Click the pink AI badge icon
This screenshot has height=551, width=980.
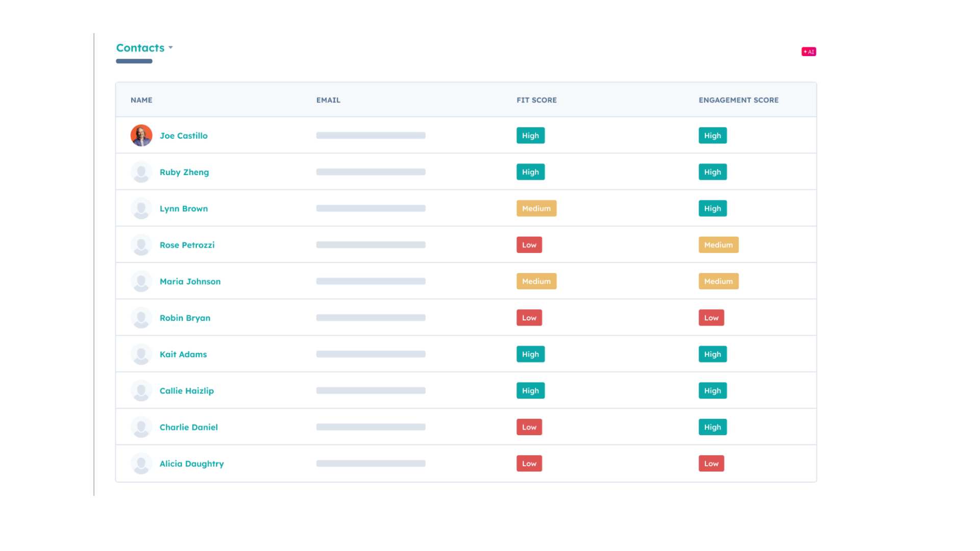pos(808,52)
